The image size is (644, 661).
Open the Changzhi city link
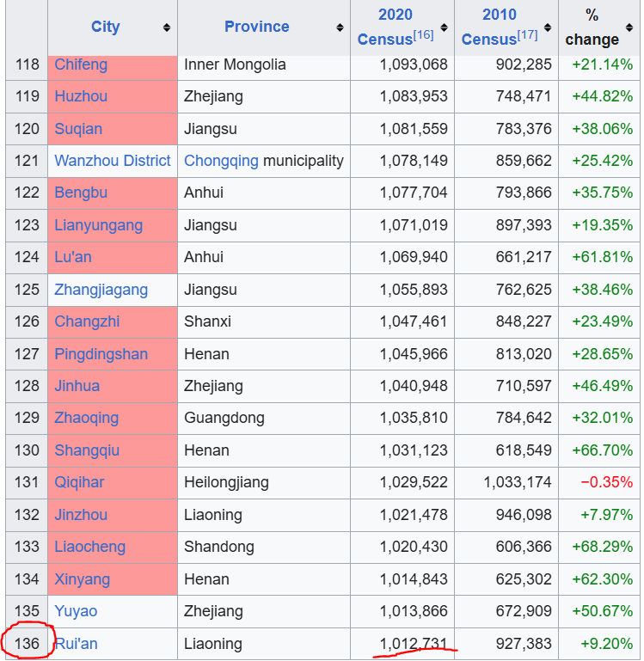(x=87, y=321)
